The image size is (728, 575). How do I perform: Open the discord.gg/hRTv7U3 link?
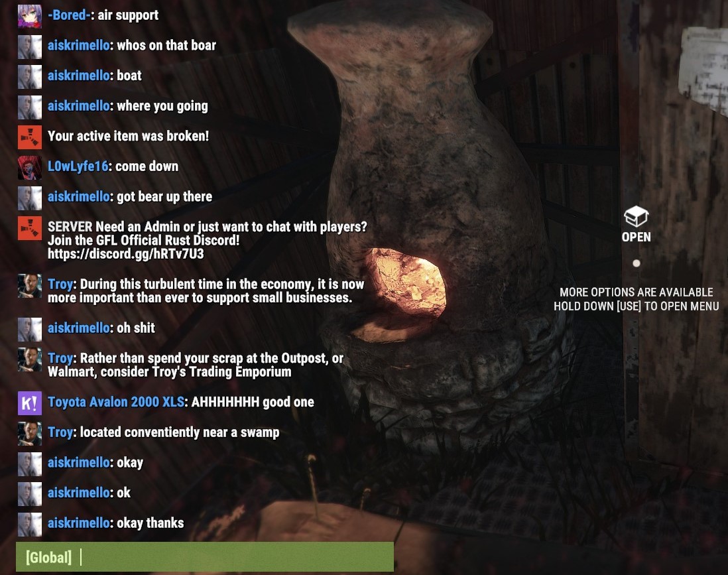[125, 254]
